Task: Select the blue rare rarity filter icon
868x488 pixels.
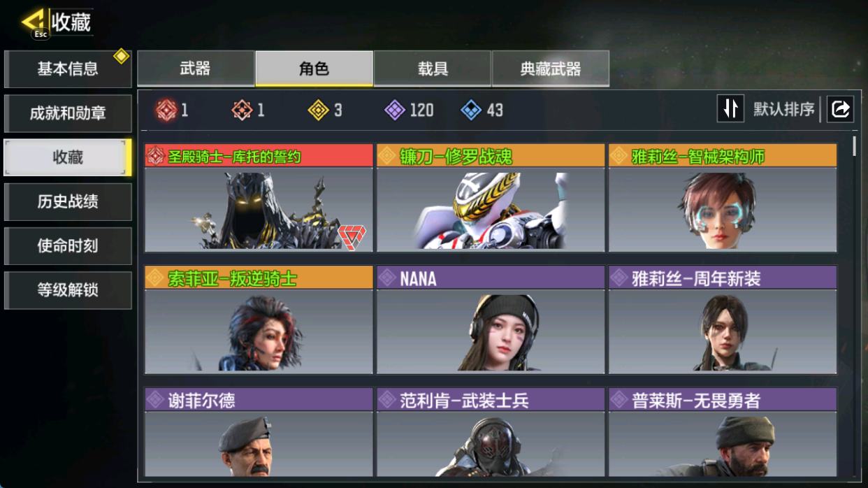Action: point(472,110)
